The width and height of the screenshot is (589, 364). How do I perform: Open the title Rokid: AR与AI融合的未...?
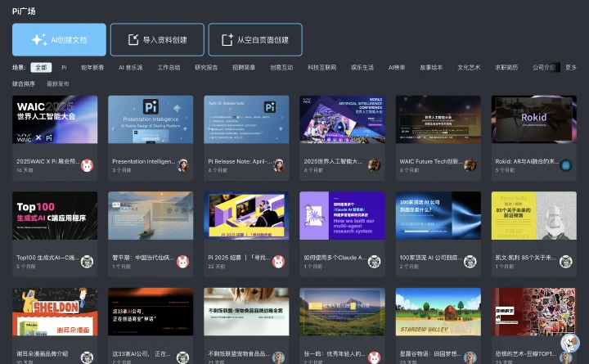pyautogui.click(x=527, y=161)
